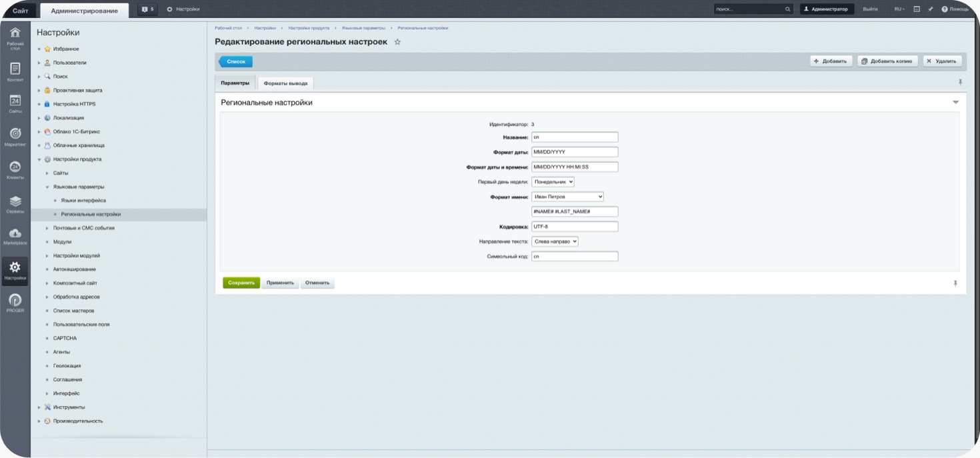Click the Отменить button

pyautogui.click(x=317, y=283)
